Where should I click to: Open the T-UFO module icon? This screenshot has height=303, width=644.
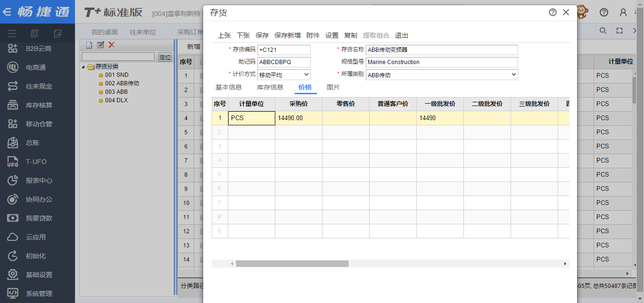(x=13, y=162)
